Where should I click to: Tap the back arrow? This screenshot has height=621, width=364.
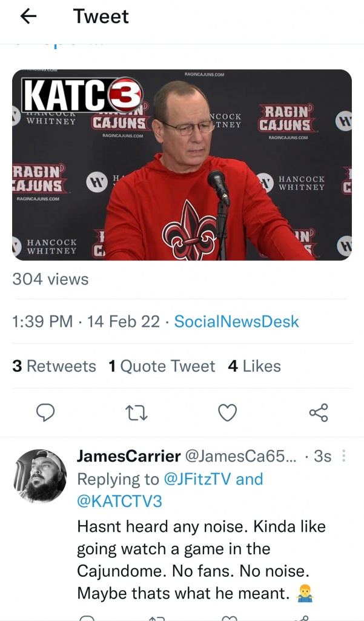28,16
